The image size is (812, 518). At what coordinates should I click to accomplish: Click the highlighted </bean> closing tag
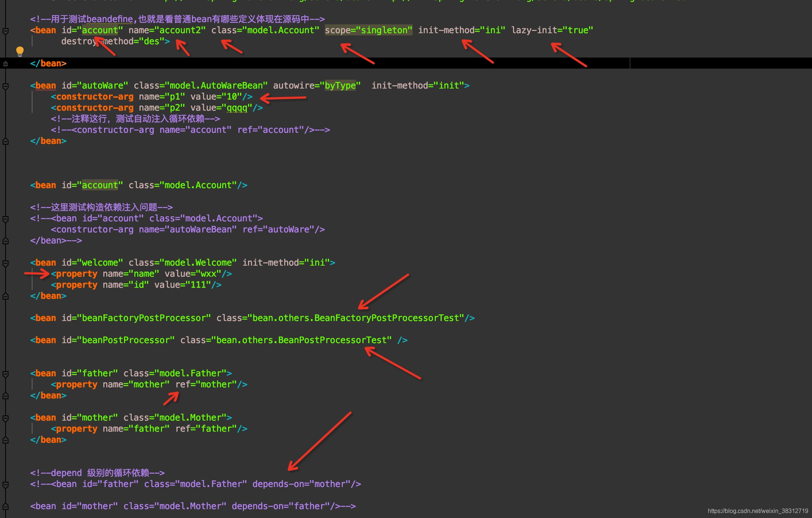[x=48, y=63]
